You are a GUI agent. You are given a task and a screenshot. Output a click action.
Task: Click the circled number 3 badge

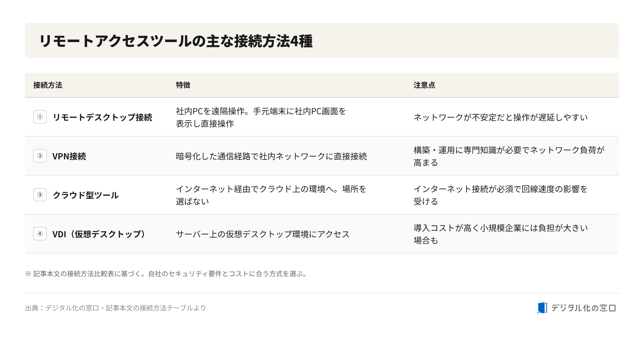coord(40,195)
